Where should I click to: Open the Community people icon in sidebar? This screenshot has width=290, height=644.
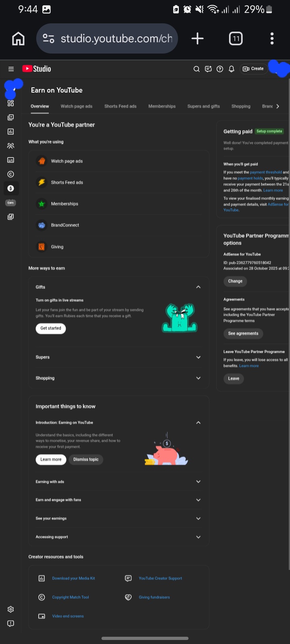11,146
